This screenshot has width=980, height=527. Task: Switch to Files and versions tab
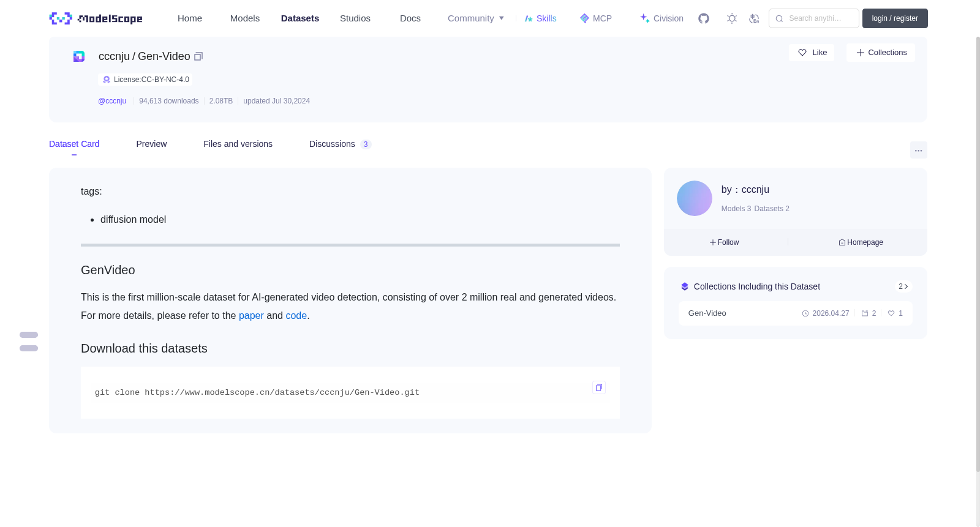point(238,144)
